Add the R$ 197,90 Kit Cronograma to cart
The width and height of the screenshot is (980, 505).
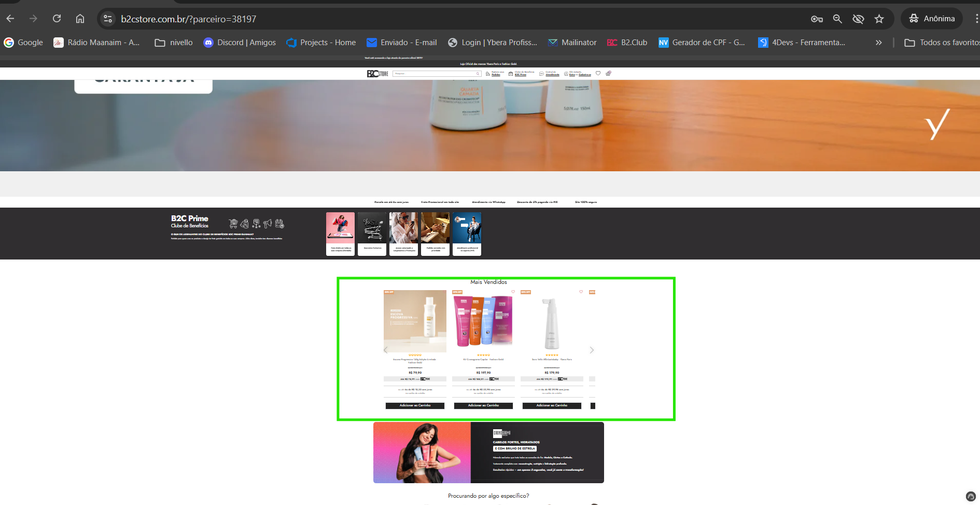click(x=483, y=405)
